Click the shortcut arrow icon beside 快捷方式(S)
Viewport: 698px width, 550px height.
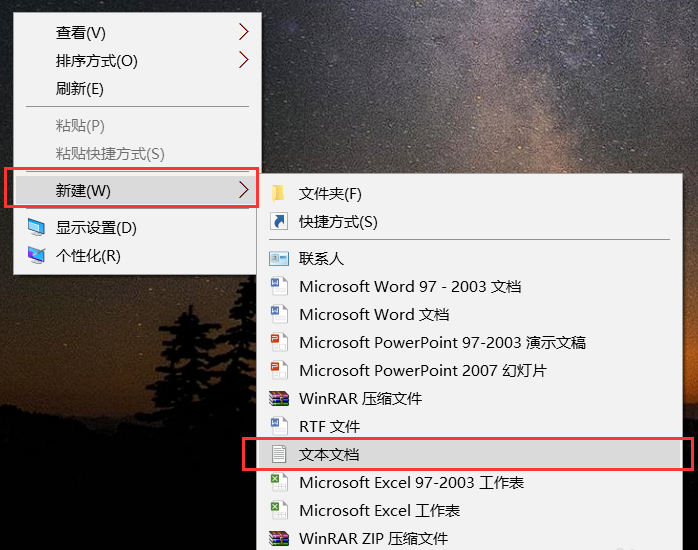tap(279, 221)
